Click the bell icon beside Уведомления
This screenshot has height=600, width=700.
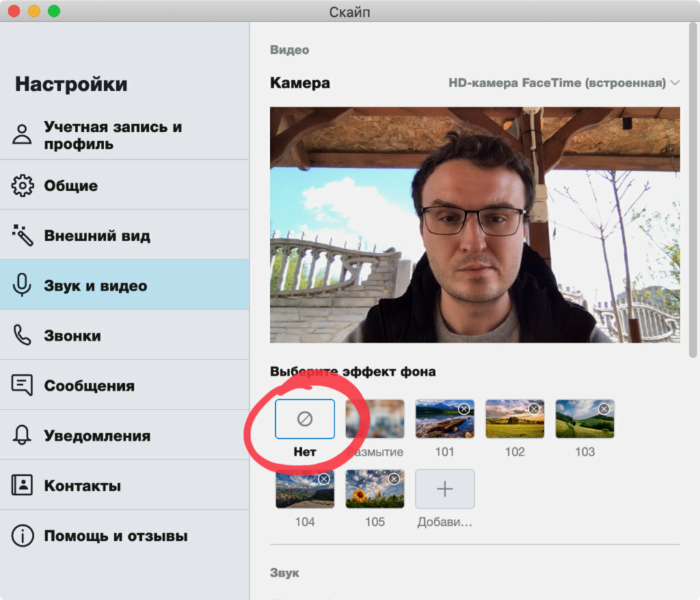(x=22, y=435)
